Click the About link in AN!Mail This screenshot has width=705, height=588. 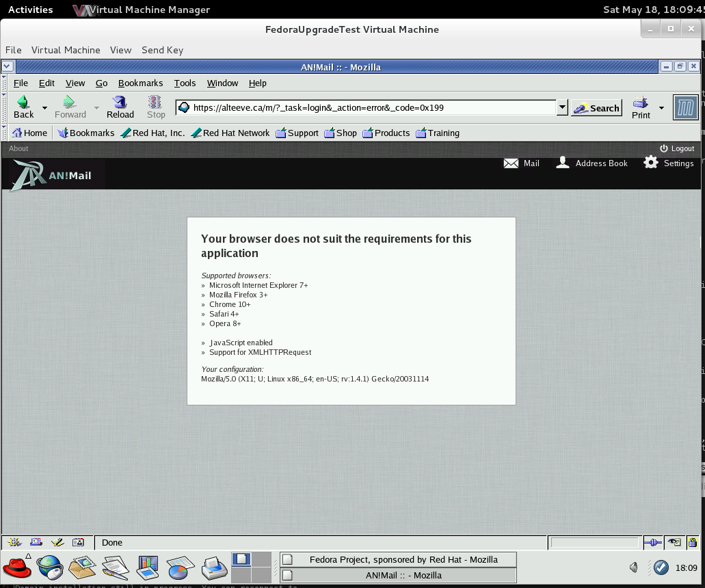pos(18,148)
